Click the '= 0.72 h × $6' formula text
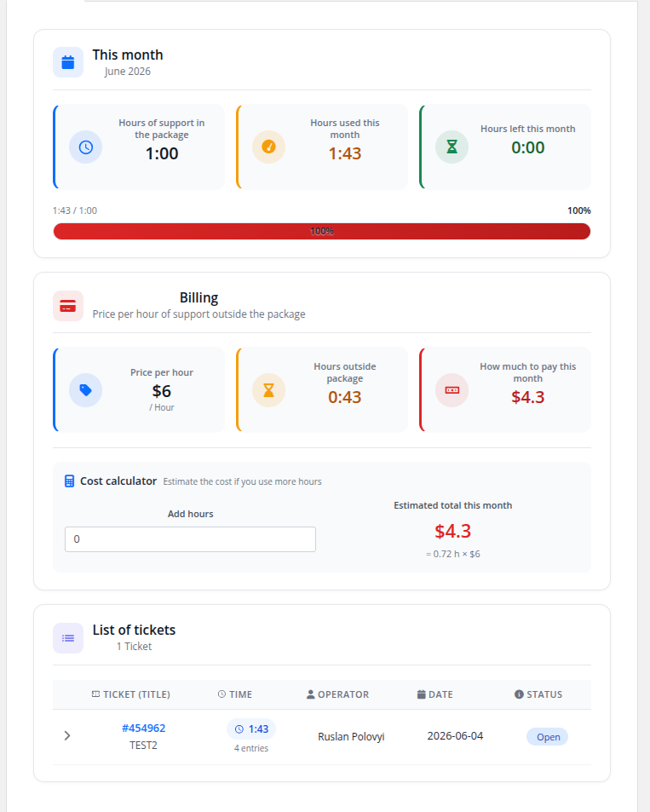Screen dimensions: 650x812 (452, 554)
